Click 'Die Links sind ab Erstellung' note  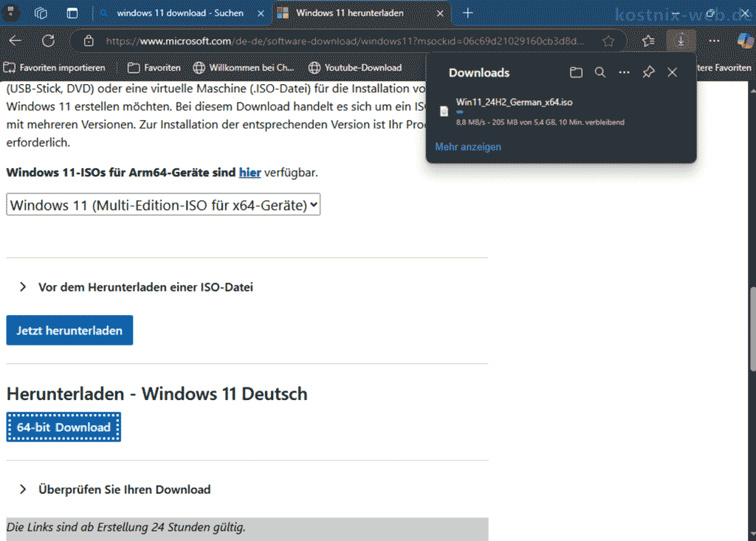click(x=126, y=527)
